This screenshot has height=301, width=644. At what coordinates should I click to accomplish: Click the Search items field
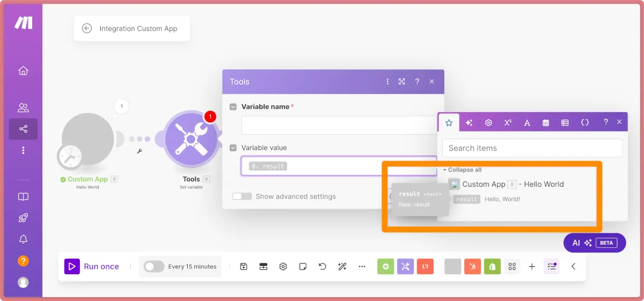532,148
